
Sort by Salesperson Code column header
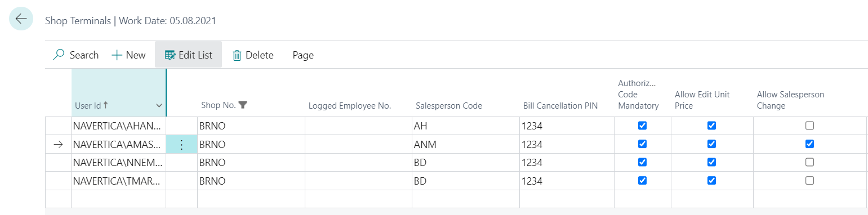(x=448, y=106)
